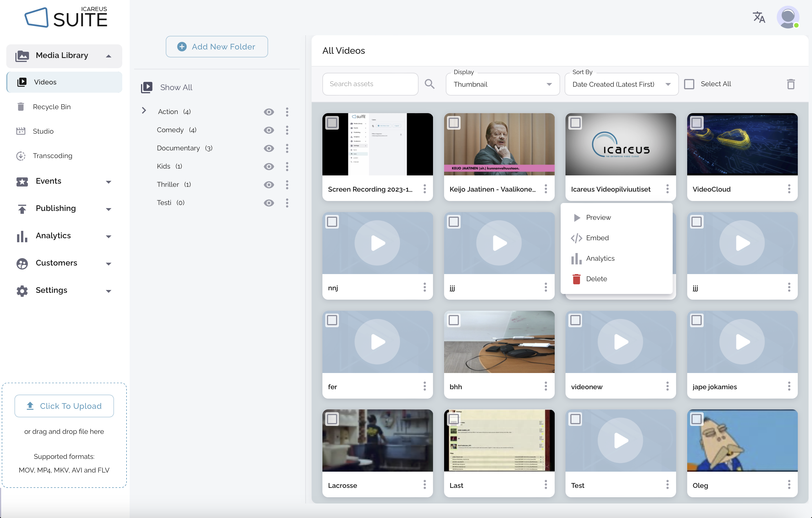Viewport: 812px width, 518px height.
Task: Choose Embed from the context menu
Action: tap(597, 238)
